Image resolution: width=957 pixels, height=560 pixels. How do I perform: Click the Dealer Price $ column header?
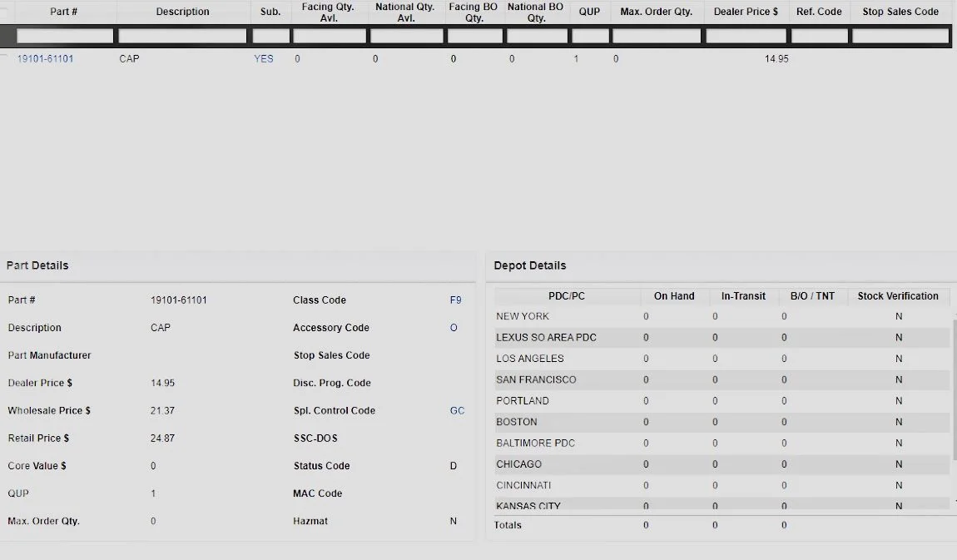click(746, 12)
